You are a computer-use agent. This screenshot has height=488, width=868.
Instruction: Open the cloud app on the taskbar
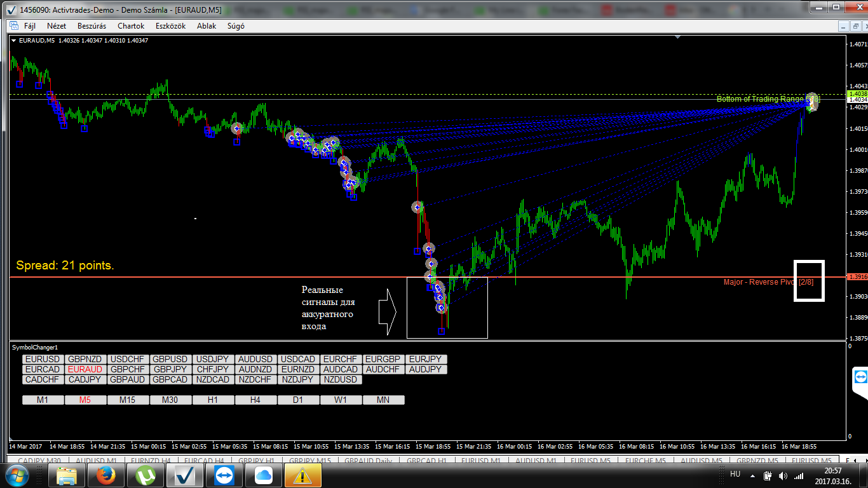coord(263,475)
